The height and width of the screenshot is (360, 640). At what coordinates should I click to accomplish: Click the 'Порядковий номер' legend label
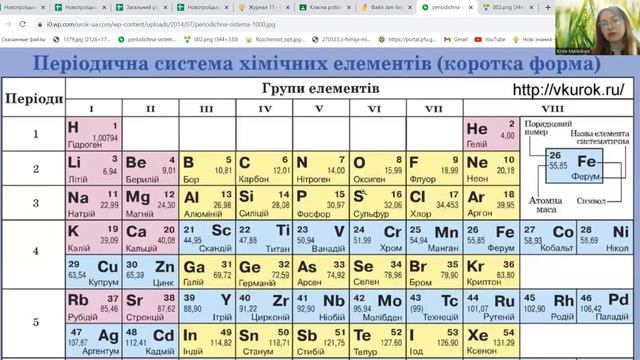pyautogui.click(x=548, y=127)
